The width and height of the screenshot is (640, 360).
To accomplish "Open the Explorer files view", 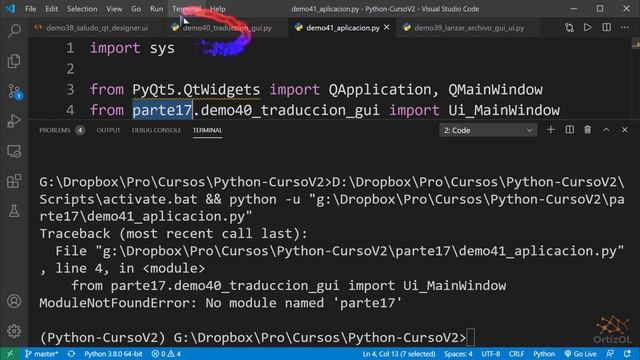I will (14, 61).
